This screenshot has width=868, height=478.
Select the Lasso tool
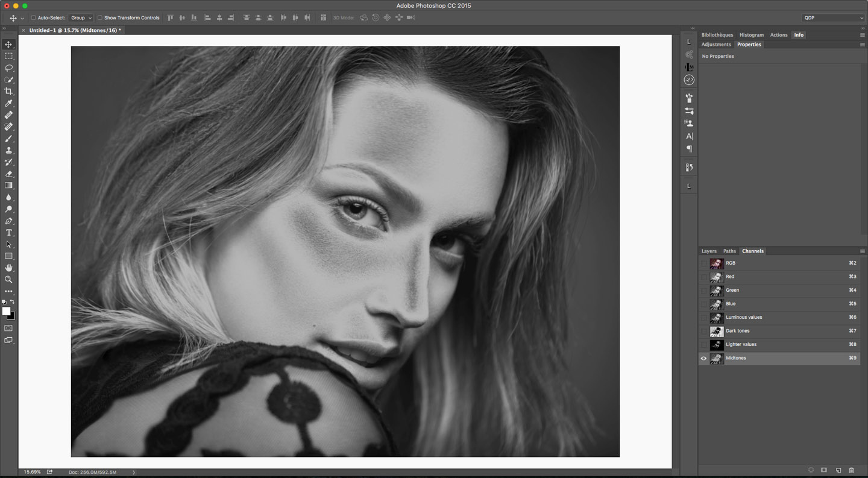8,68
